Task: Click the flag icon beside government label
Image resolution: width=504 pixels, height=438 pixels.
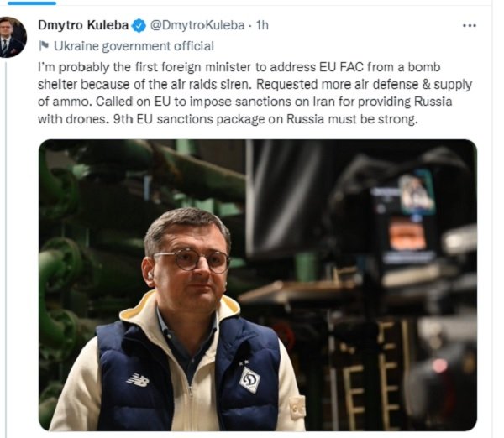Action: (x=44, y=46)
